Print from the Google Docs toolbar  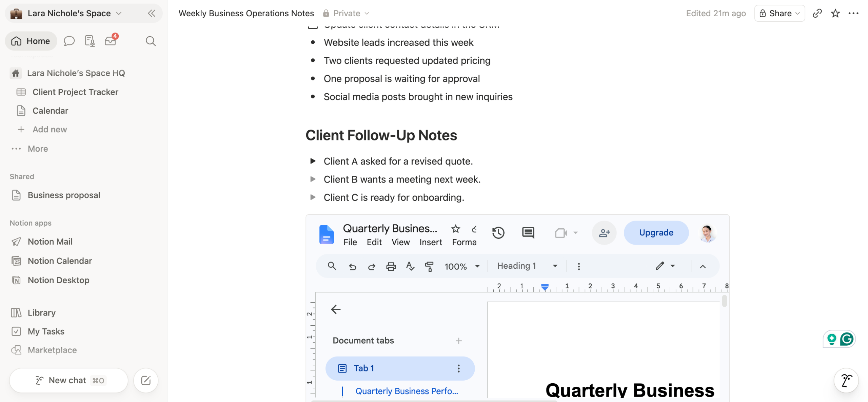tap(391, 267)
